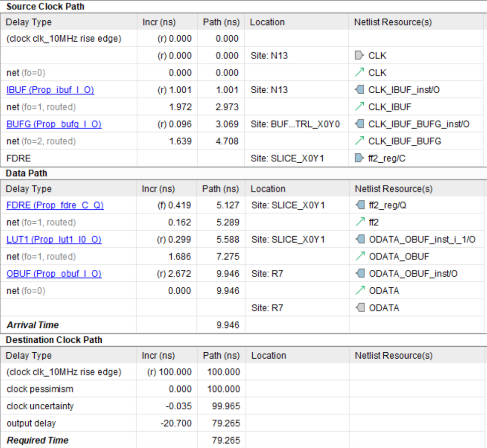Select the output delay row
Viewport: 487px width, 448px height.
pyautogui.click(x=31, y=423)
